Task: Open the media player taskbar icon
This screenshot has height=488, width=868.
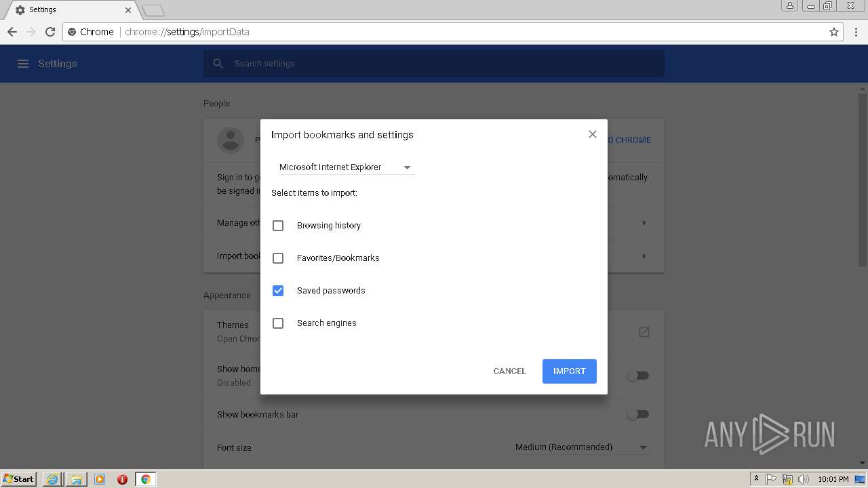Action: [100, 479]
